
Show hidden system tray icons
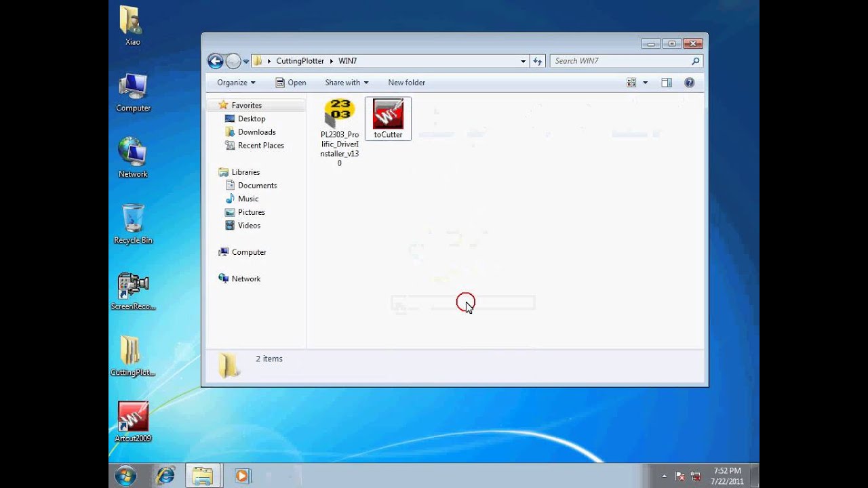tap(664, 476)
